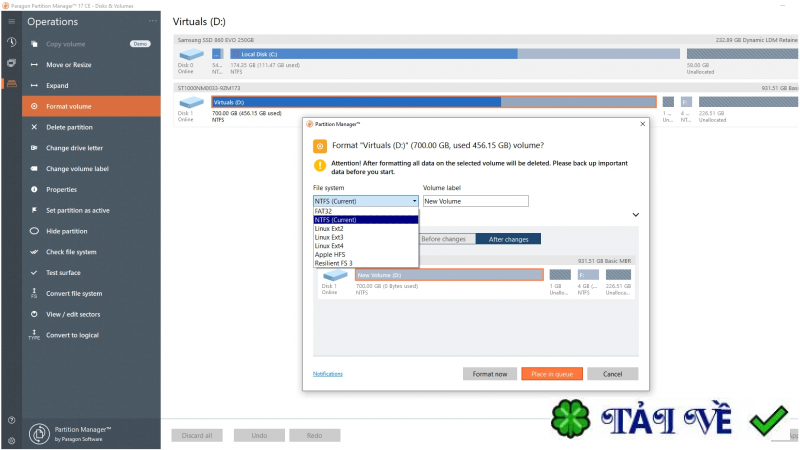Open Change drive letter operation
Image resolution: width=800 pixels, height=450 pixels.
(74, 148)
